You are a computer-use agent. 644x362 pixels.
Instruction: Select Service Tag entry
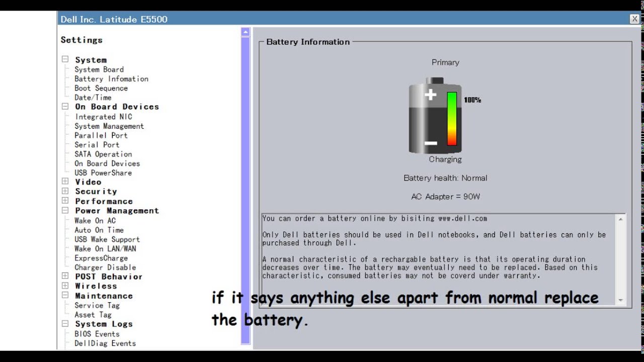coord(97,305)
